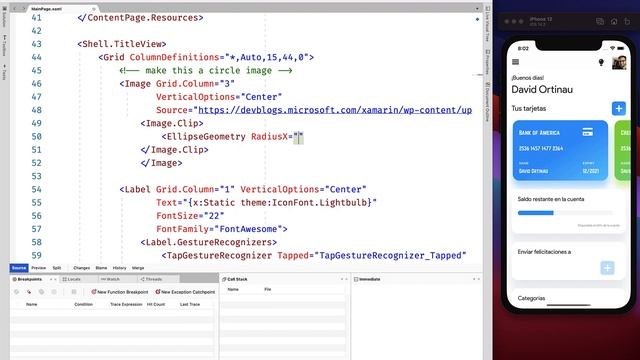Tap the profile photo in app header
This screenshot has width=640, height=360.
click(x=619, y=62)
